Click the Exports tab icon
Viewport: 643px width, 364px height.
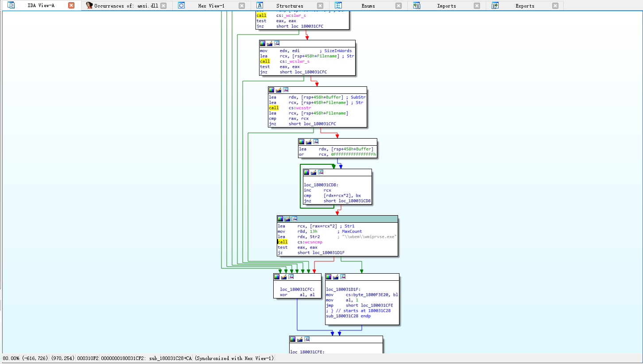click(x=495, y=6)
